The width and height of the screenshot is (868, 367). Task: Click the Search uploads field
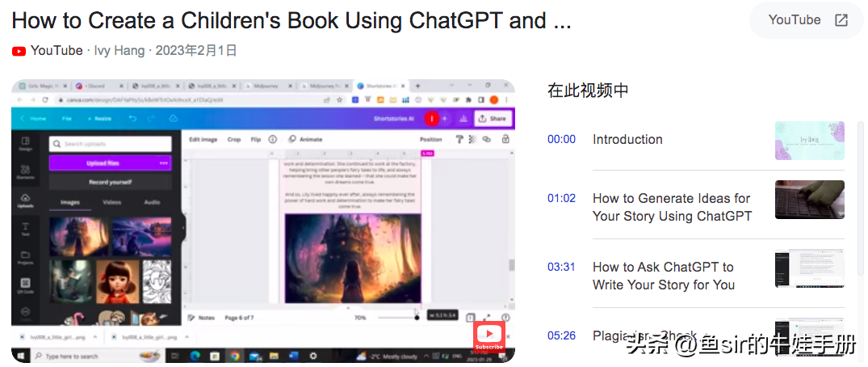click(110, 144)
